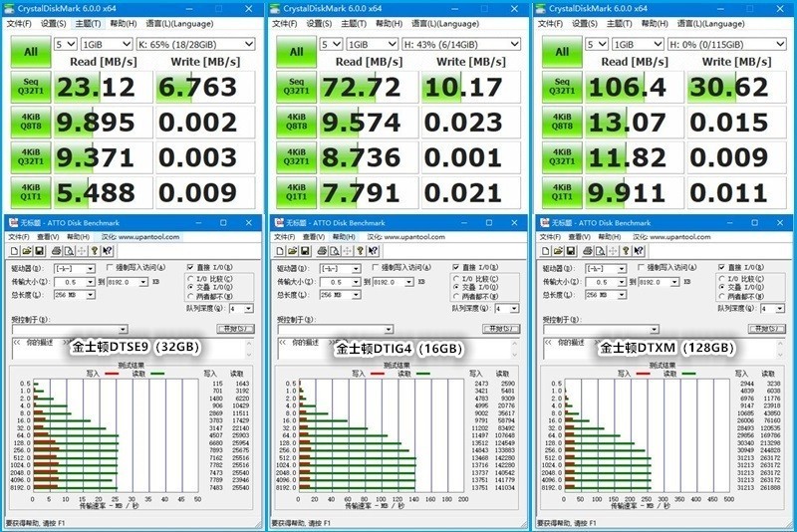
Task: Open H: 43% (6/14GiB) drive dropdown
Action: (x=461, y=44)
